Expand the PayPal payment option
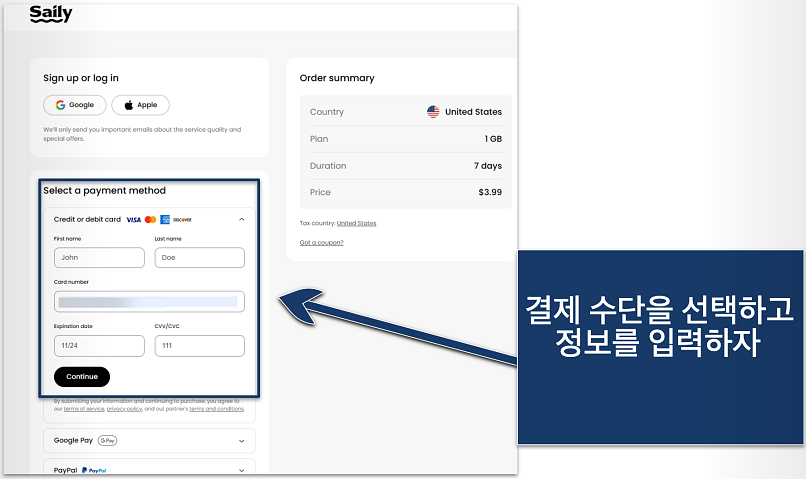The height and width of the screenshot is (479, 806). click(241, 469)
